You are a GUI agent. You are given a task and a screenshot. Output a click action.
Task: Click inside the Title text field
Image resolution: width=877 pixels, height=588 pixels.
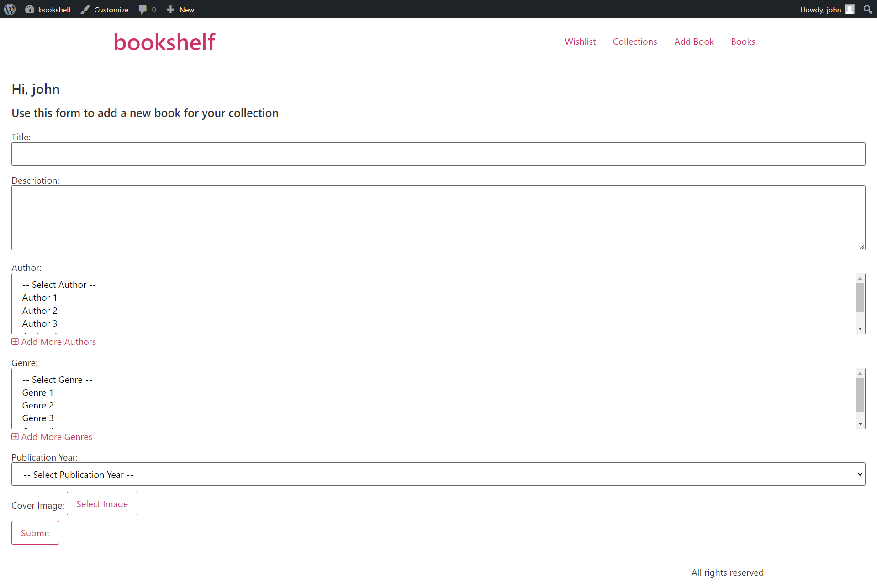tap(438, 154)
